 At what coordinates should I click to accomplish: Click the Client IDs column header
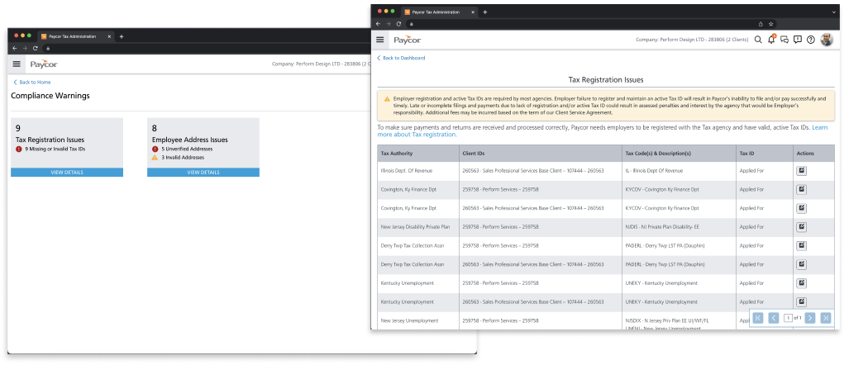tap(541, 154)
